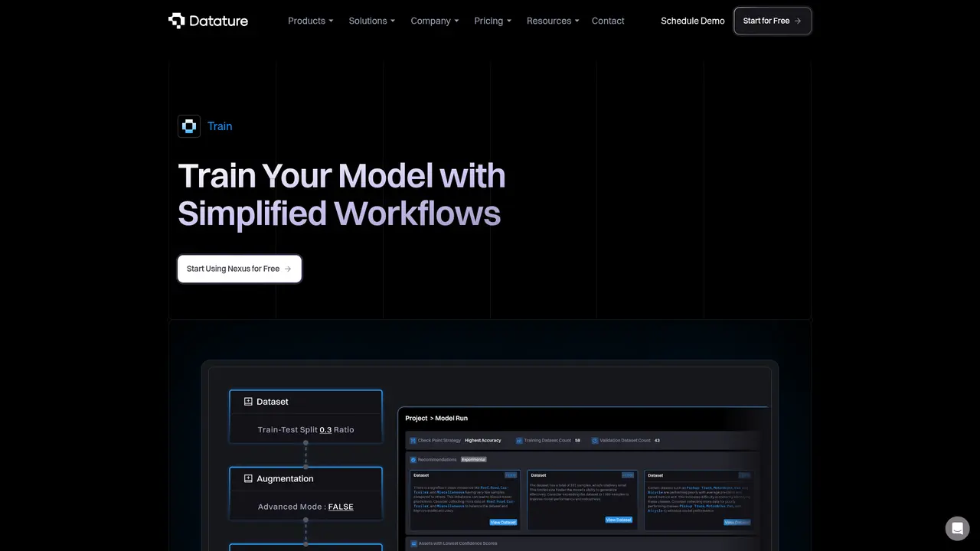Click the Dataset node icon
Screen dimensions: 980x551
tap(248, 402)
